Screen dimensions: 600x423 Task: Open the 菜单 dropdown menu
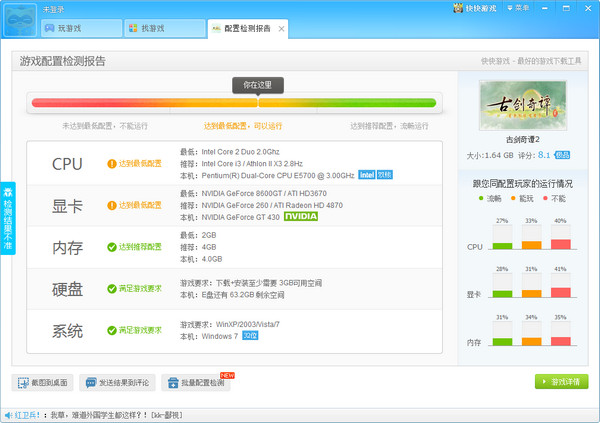(518, 8)
